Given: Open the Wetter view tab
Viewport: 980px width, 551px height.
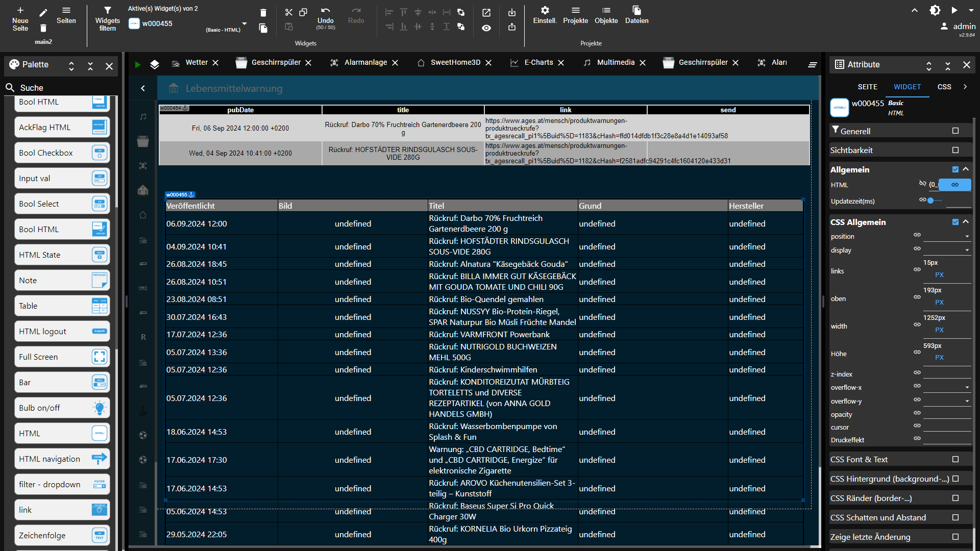Looking at the screenshot, I should [x=197, y=62].
